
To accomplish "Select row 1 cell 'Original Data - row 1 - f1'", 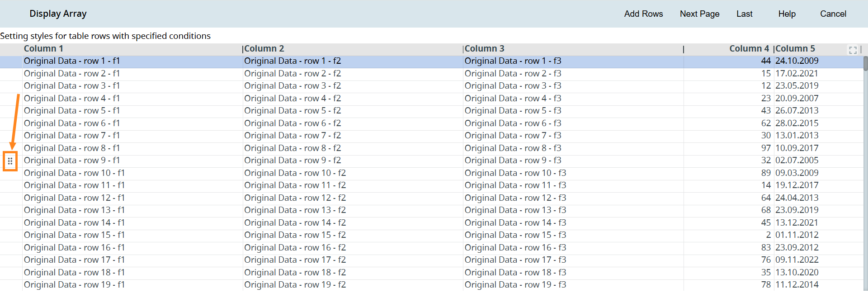I will pyautogui.click(x=72, y=61).
